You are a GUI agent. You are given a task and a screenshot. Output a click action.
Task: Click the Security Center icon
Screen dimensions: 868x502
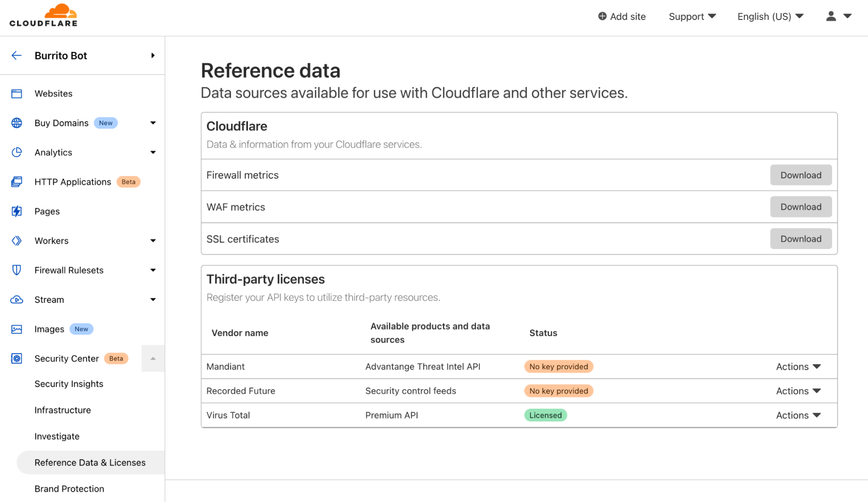pos(17,359)
